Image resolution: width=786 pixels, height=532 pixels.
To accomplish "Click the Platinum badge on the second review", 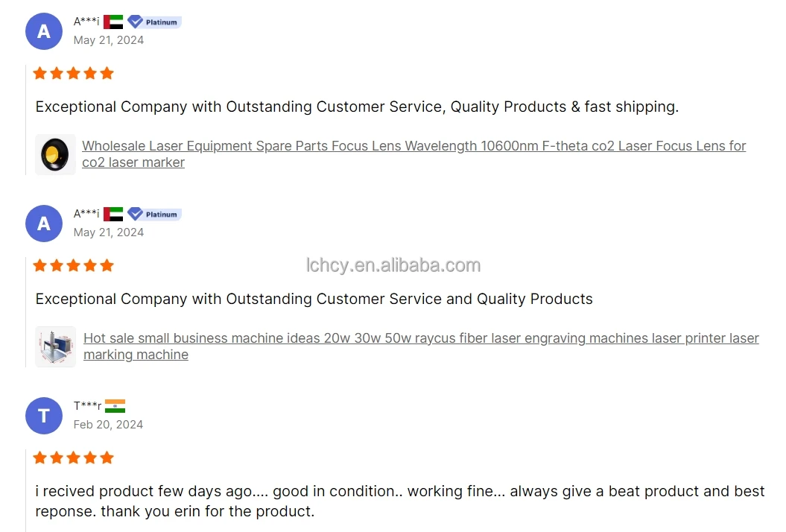I will (154, 214).
